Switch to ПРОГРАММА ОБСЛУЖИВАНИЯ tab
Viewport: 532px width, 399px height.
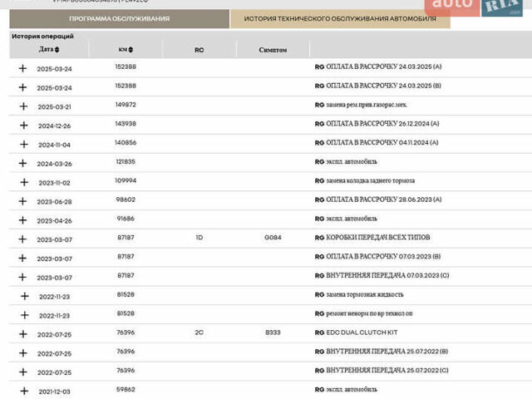pyautogui.click(x=119, y=18)
